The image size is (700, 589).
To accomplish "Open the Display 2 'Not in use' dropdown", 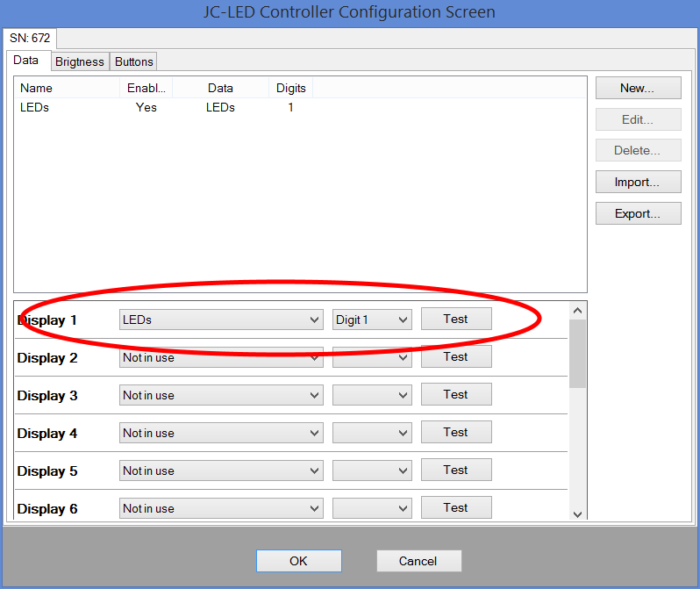I will click(x=220, y=358).
